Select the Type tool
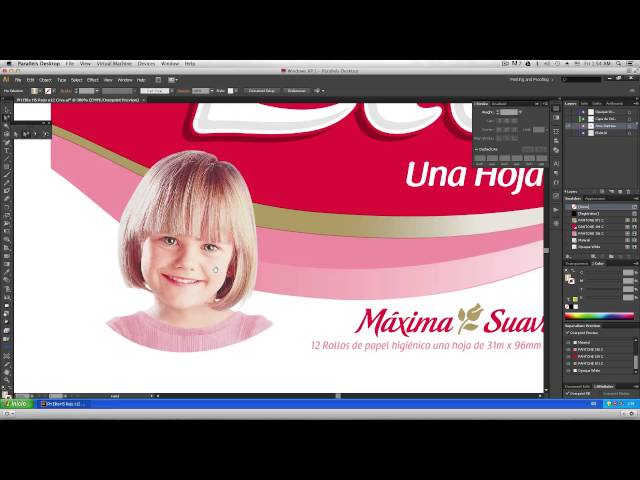The height and width of the screenshot is (480, 640). (7, 151)
